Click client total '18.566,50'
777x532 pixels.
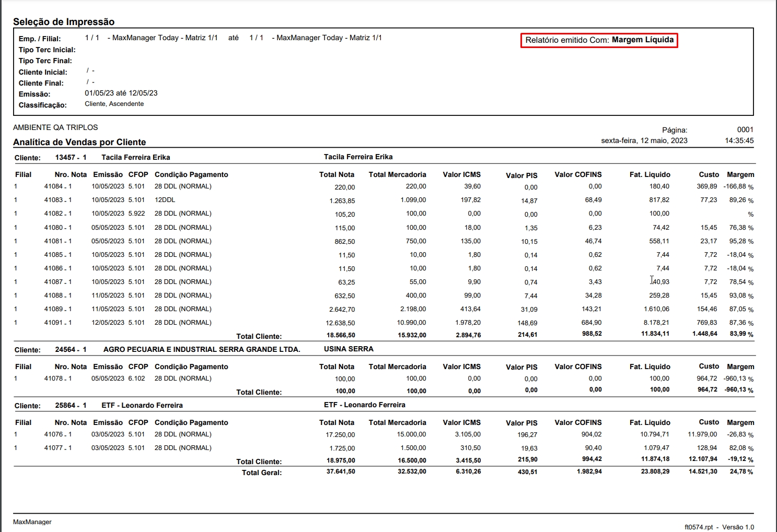click(x=341, y=335)
